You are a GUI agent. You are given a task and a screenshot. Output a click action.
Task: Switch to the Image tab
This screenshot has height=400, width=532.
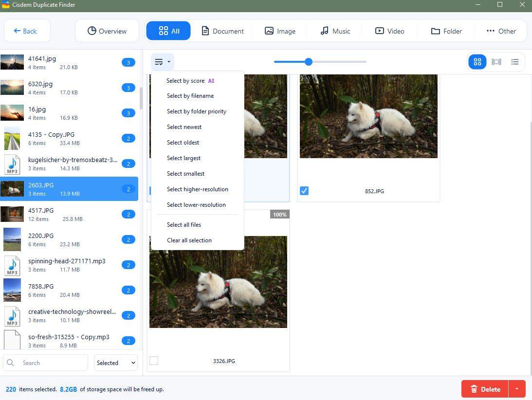coord(280,31)
